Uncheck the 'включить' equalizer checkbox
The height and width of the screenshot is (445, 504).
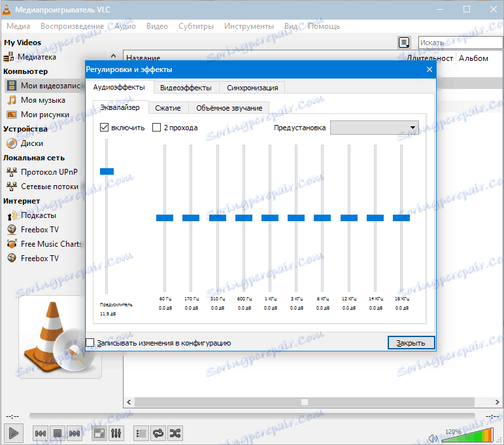click(x=104, y=128)
